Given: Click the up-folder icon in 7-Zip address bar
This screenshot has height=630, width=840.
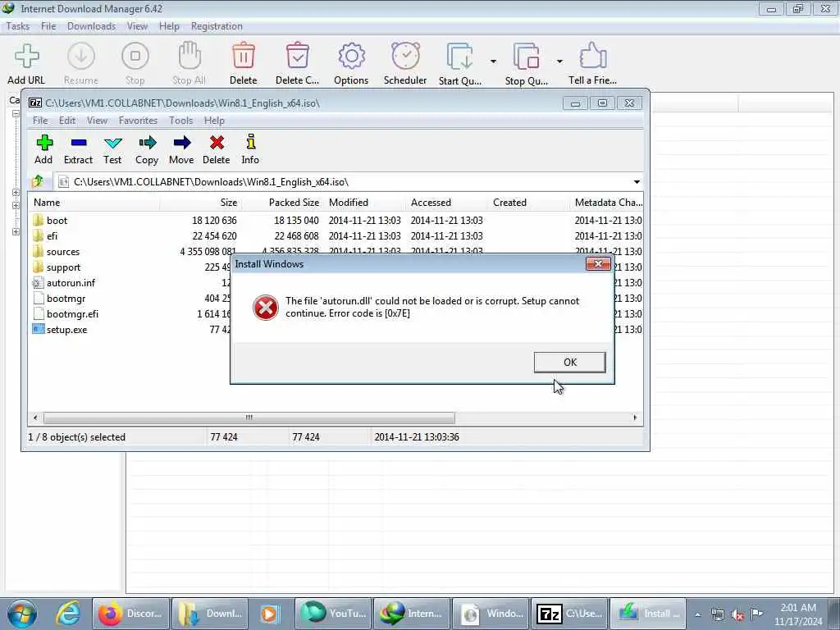Looking at the screenshot, I should tap(38, 181).
